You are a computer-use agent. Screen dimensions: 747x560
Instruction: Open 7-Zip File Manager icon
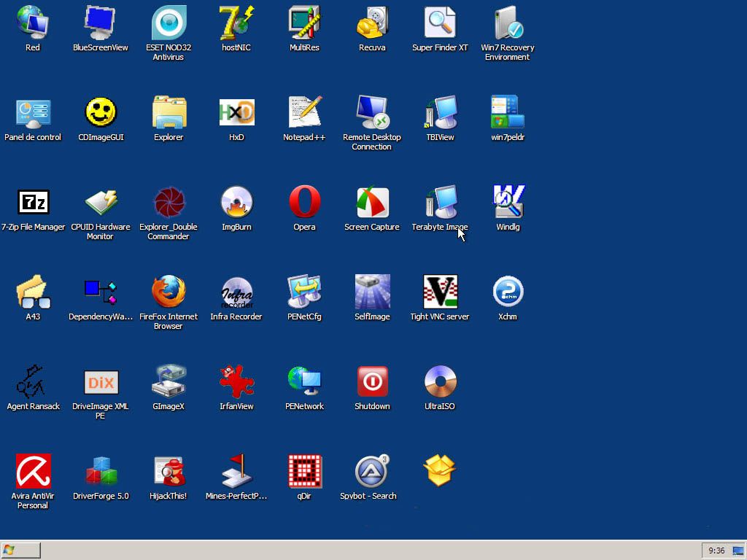pyautogui.click(x=32, y=203)
